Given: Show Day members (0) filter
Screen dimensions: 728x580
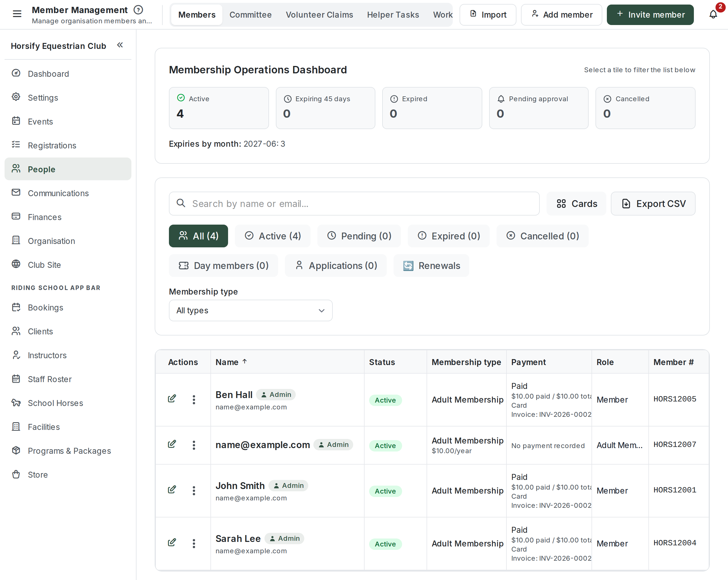Looking at the screenshot, I should [224, 266].
